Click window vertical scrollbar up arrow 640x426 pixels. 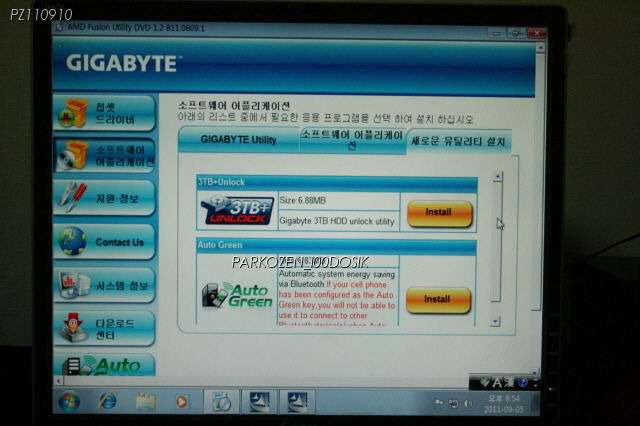(540, 48)
